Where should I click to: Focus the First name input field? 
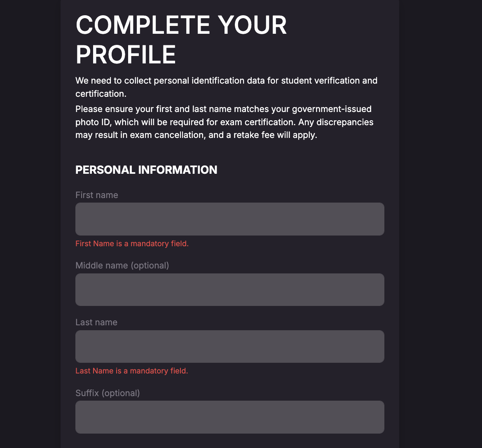pyautogui.click(x=229, y=219)
